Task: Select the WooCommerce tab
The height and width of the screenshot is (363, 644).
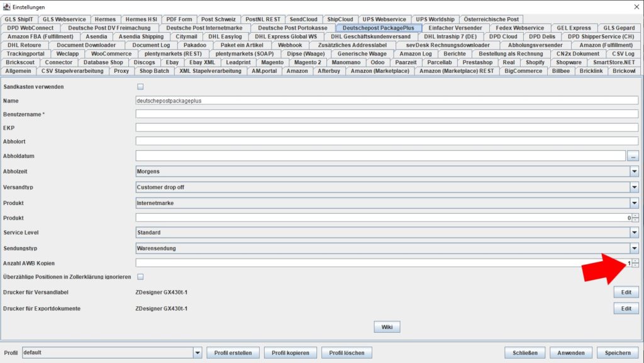Action: (x=111, y=54)
